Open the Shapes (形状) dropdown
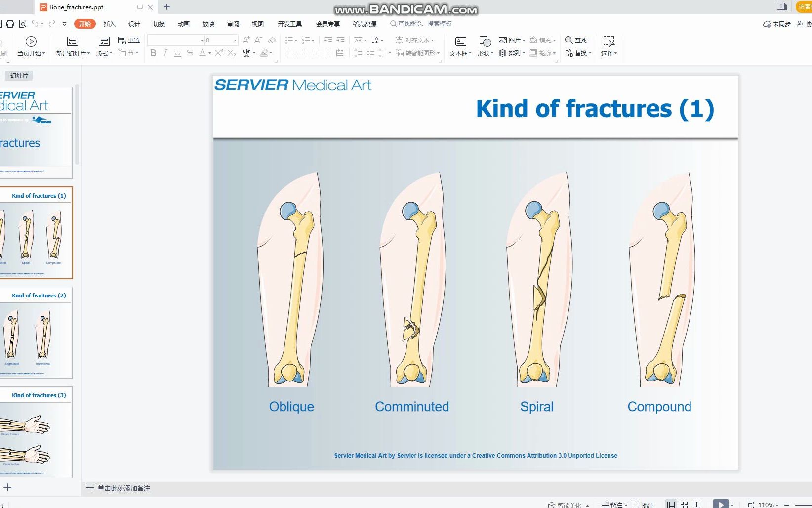 [x=485, y=53]
